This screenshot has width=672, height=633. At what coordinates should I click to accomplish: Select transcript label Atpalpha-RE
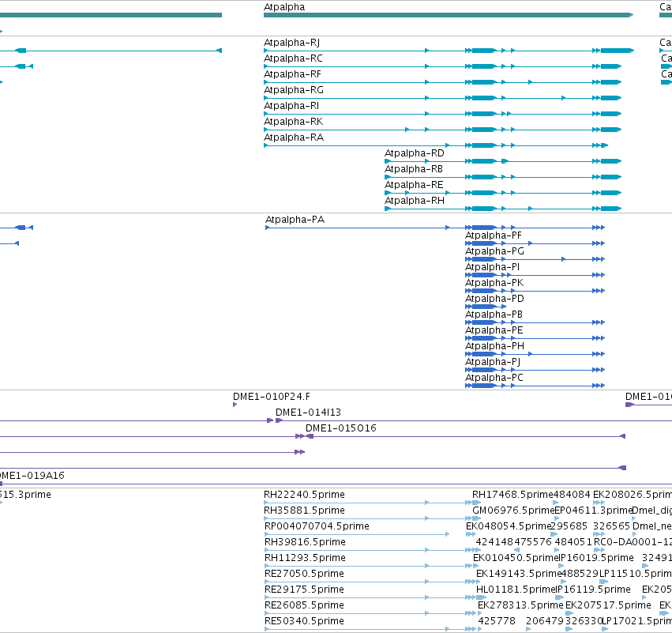[414, 185]
